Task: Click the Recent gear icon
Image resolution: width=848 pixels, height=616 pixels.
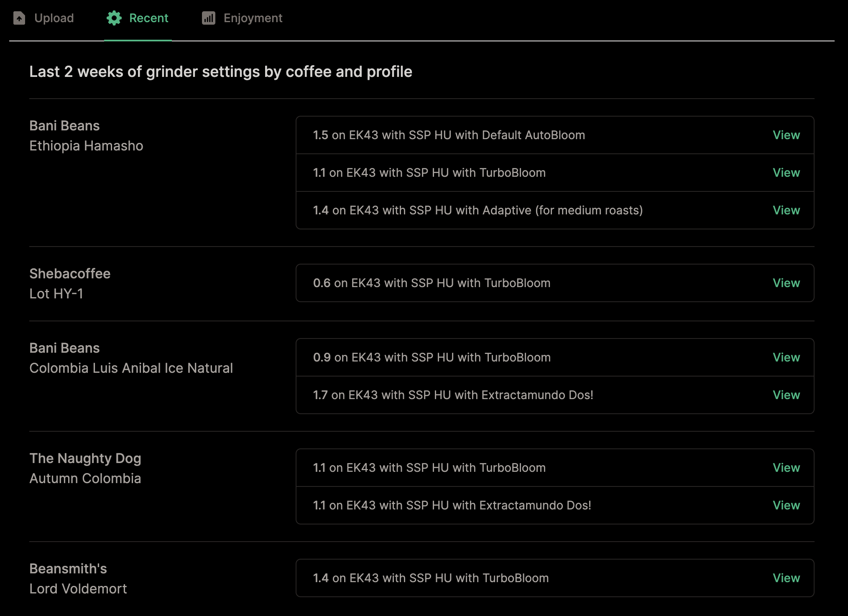Action: click(x=114, y=18)
